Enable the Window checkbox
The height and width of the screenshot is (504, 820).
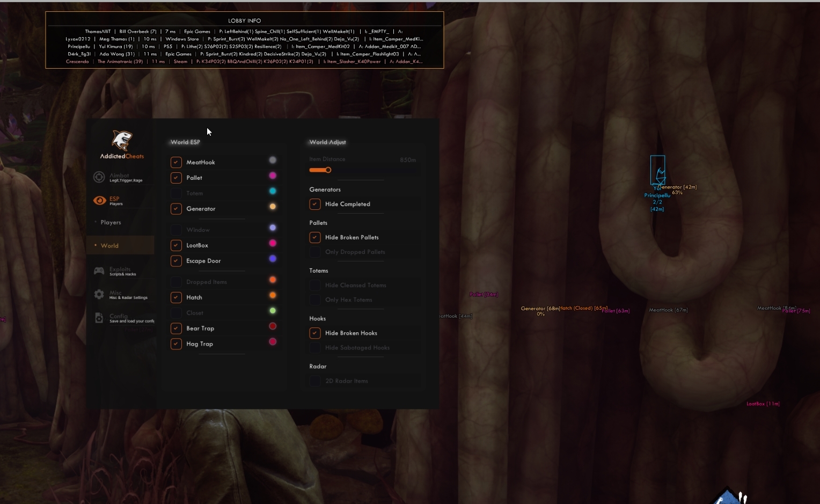click(176, 230)
